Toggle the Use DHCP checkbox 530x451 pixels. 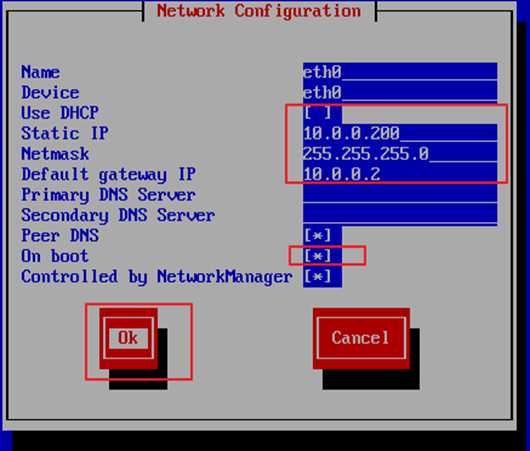coord(317,113)
